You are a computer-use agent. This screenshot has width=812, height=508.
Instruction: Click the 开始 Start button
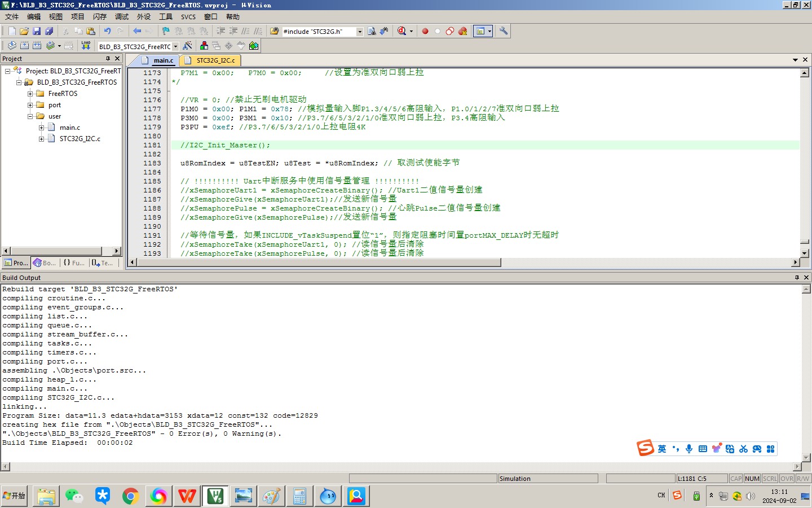(x=14, y=496)
